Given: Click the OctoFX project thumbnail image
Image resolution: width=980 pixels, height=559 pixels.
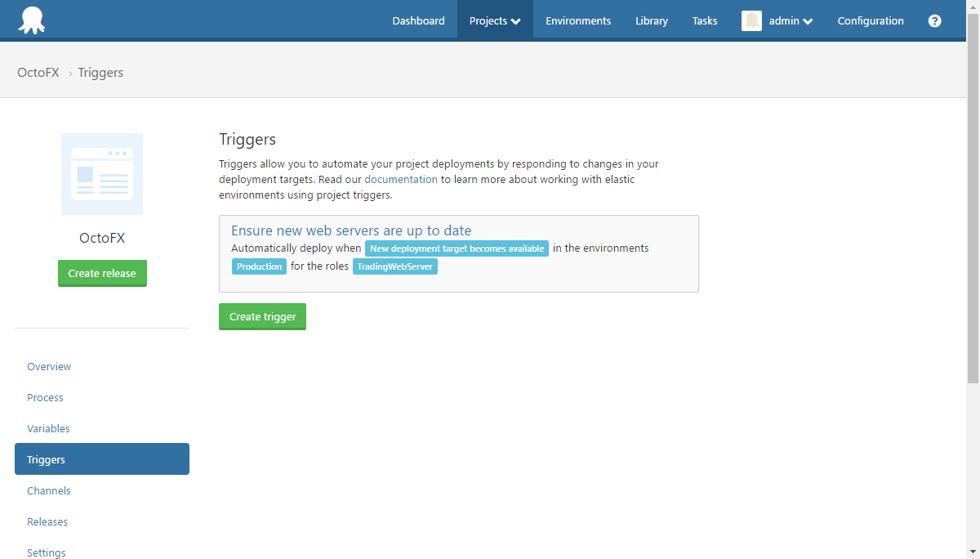Looking at the screenshot, I should [102, 173].
